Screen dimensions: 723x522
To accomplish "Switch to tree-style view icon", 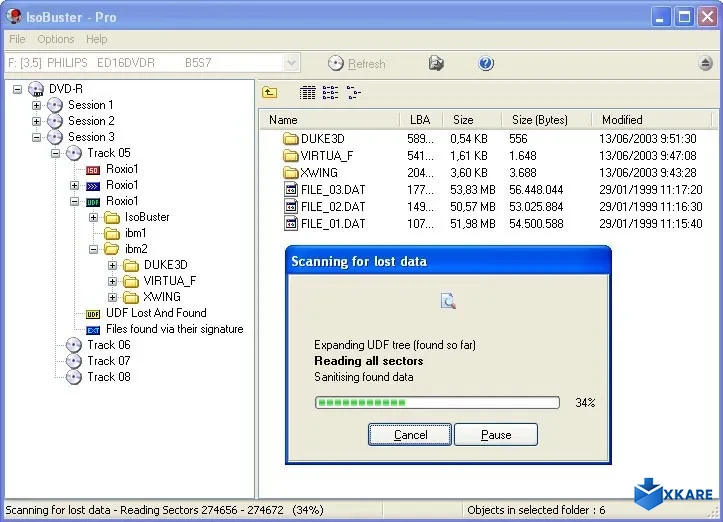I will [x=353, y=92].
